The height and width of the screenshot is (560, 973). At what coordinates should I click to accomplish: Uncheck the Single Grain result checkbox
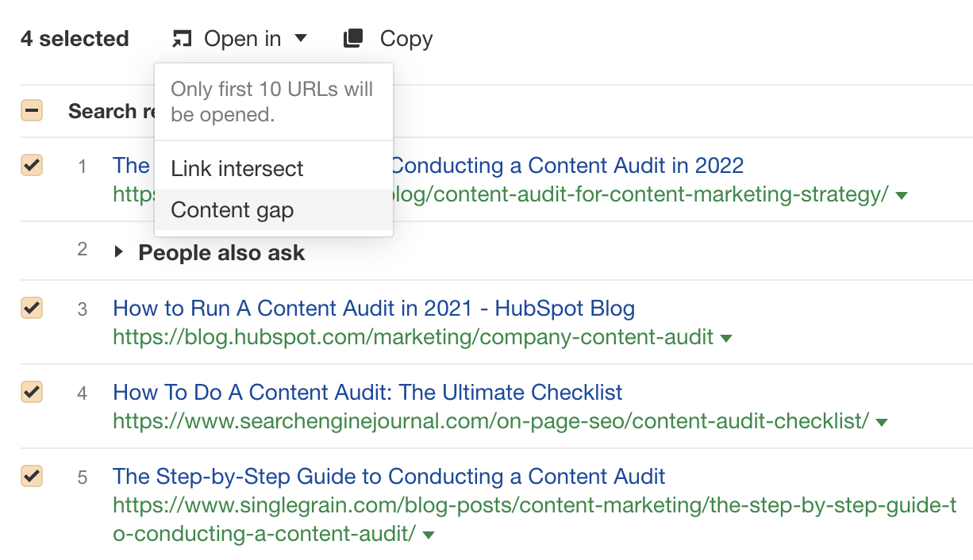click(x=31, y=477)
